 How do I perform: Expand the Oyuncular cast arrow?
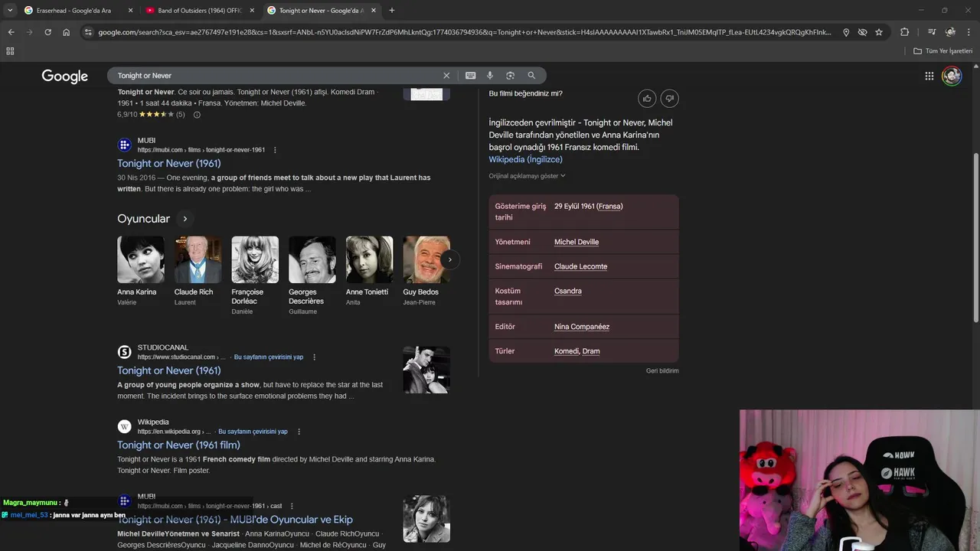click(x=185, y=219)
